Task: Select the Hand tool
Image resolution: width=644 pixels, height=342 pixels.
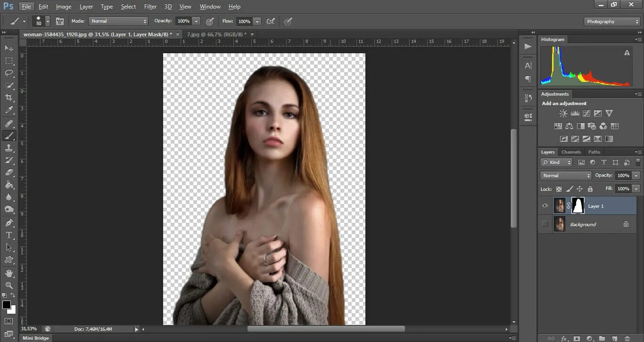Action: tap(9, 273)
